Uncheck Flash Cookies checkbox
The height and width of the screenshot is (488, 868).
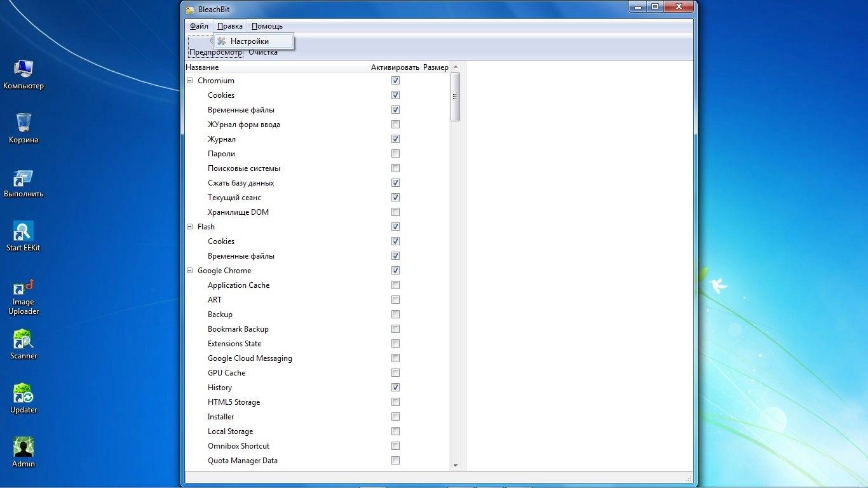click(x=395, y=241)
